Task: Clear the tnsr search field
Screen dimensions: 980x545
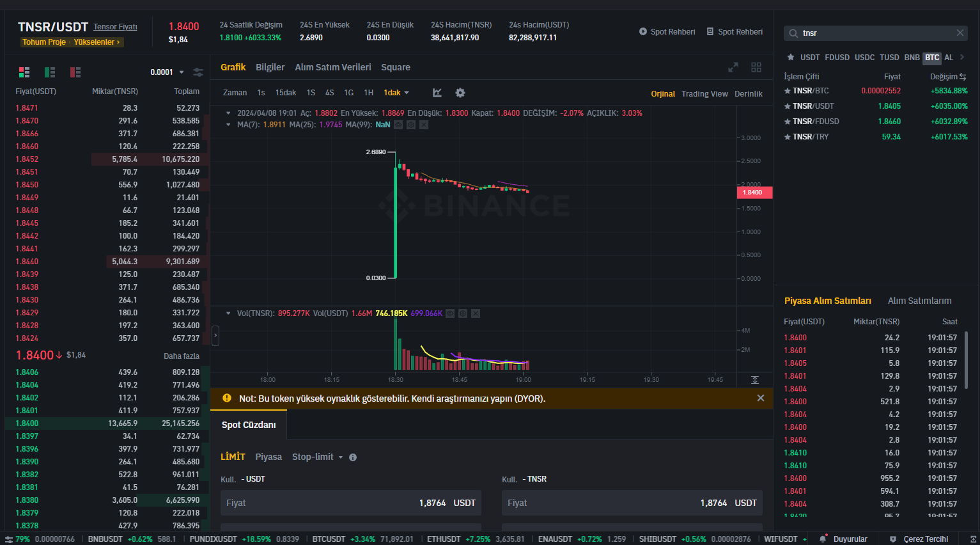Action: (x=960, y=33)
